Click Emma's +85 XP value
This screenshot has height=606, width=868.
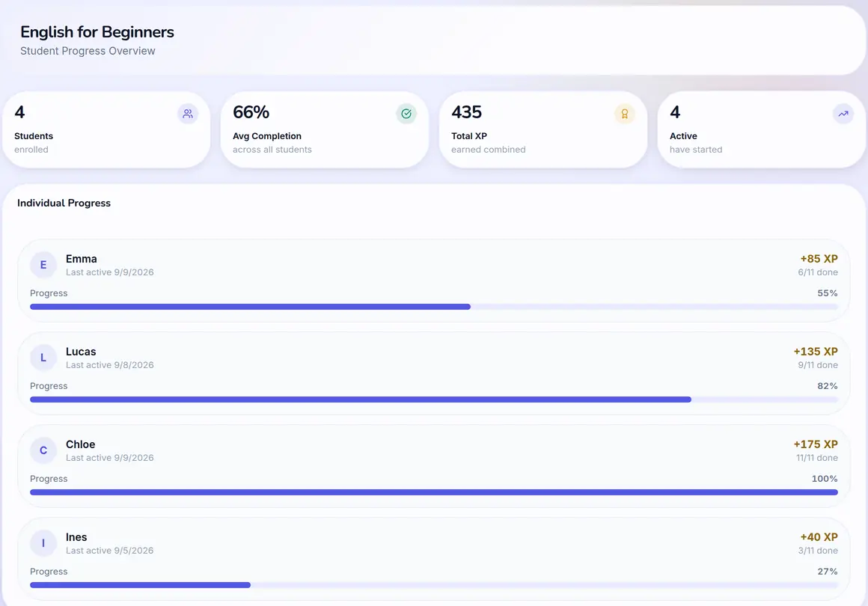click(819, 259)
